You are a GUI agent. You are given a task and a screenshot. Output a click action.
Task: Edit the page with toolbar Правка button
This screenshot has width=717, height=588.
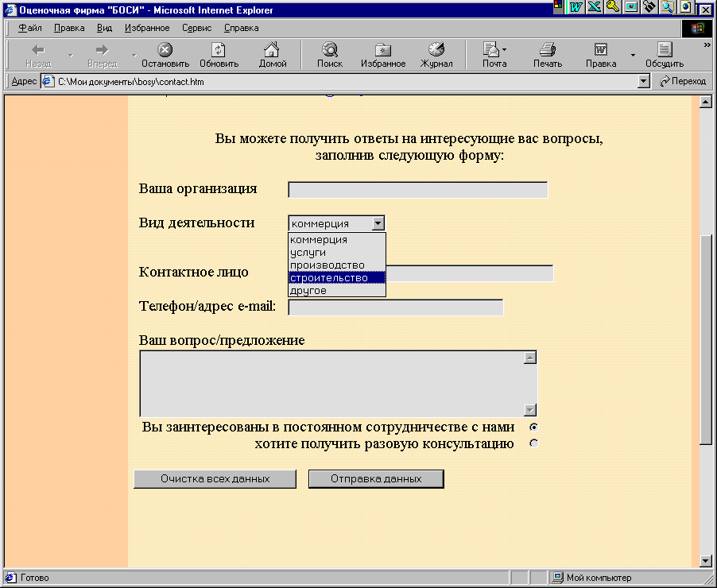pyautogui.click(x=601, y=55)
